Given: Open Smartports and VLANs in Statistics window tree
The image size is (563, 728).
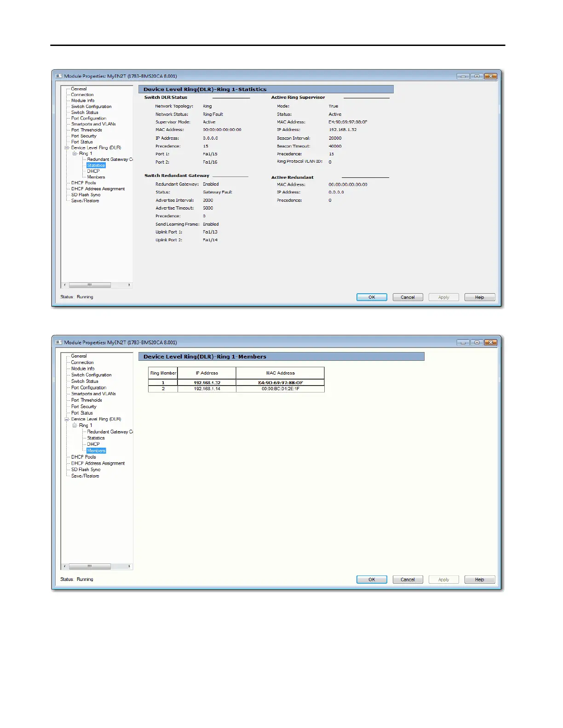Looking at the screenshot, I should tap(93, 124).
